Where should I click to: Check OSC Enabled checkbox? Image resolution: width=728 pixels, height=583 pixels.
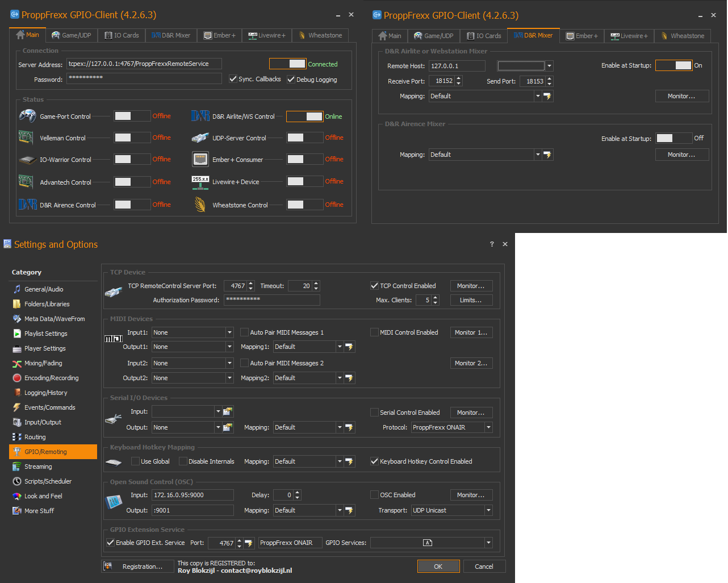point(374,495)
